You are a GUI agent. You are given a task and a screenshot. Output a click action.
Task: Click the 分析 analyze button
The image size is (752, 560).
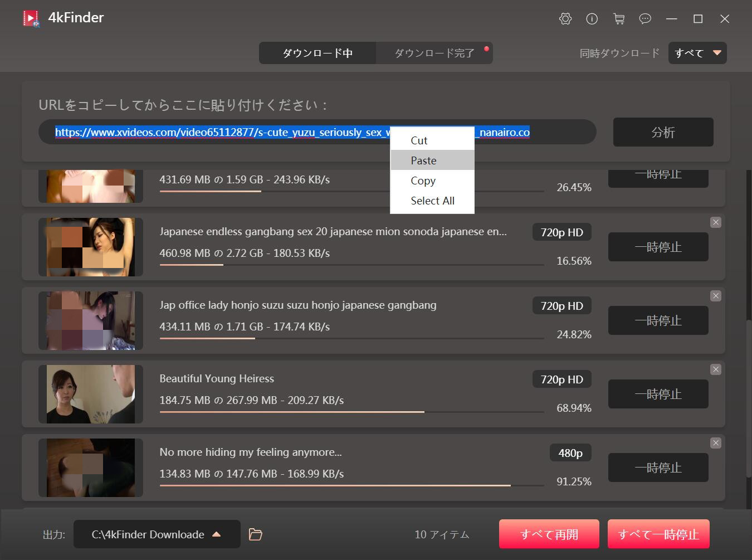[663, 132]
